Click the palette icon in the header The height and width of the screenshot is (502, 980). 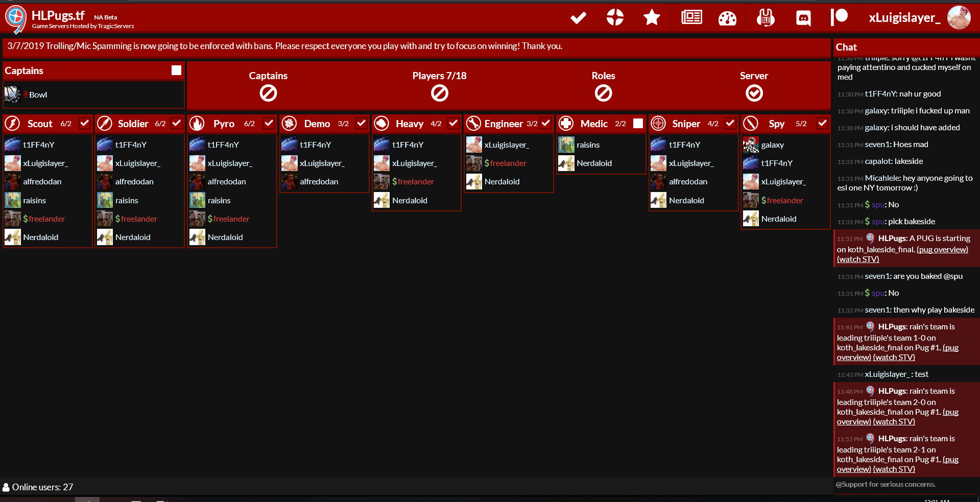point(727,18)
